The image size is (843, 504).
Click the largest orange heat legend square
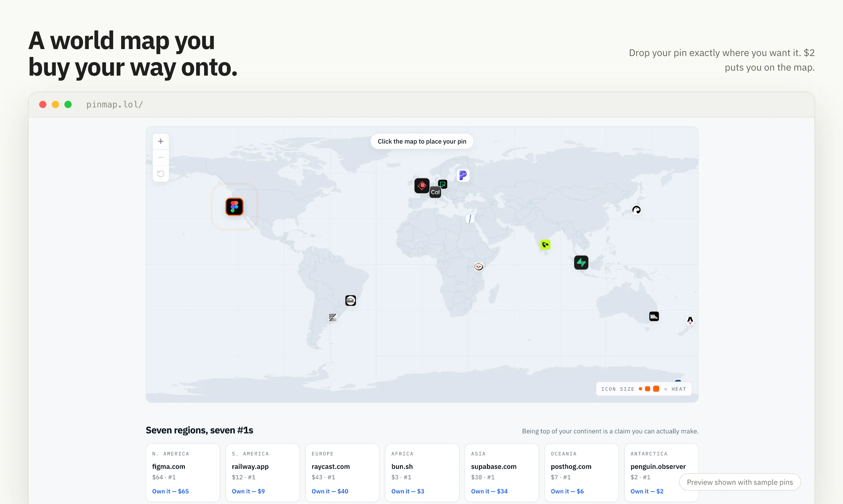[x=656, y=389]
